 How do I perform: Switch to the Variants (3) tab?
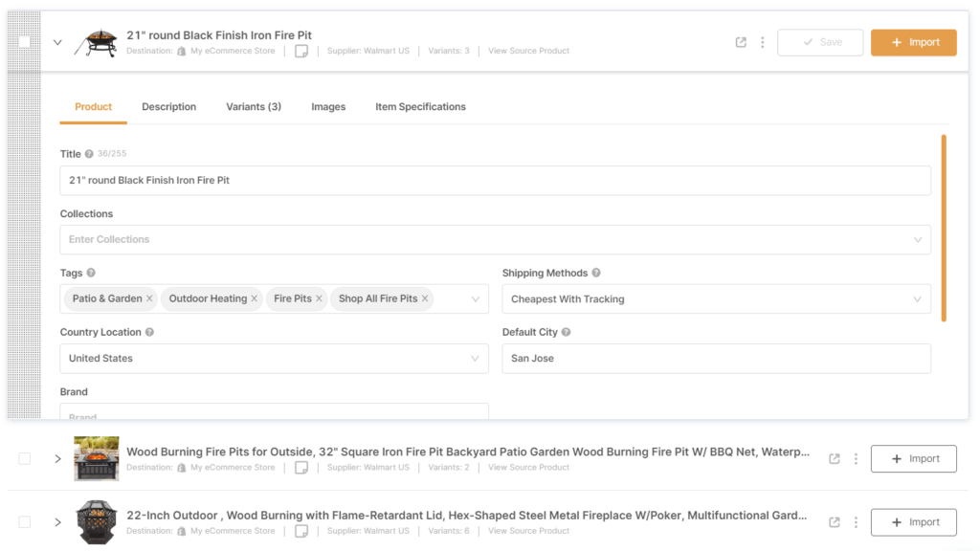253,106
